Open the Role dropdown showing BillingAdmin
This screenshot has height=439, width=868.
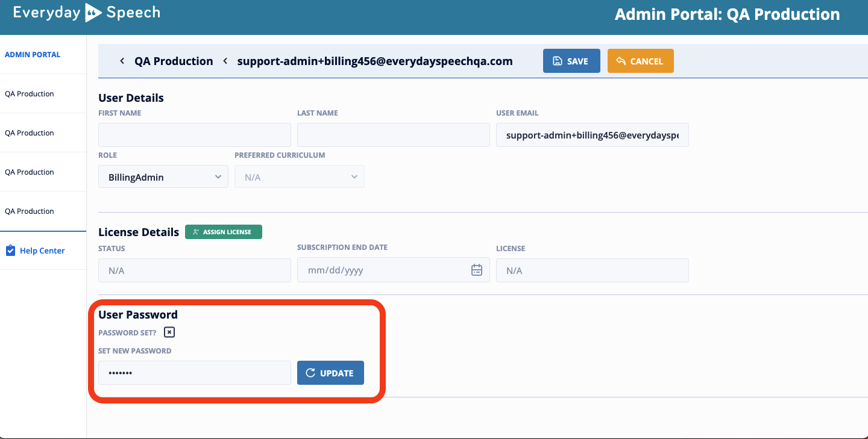[163, 176]
